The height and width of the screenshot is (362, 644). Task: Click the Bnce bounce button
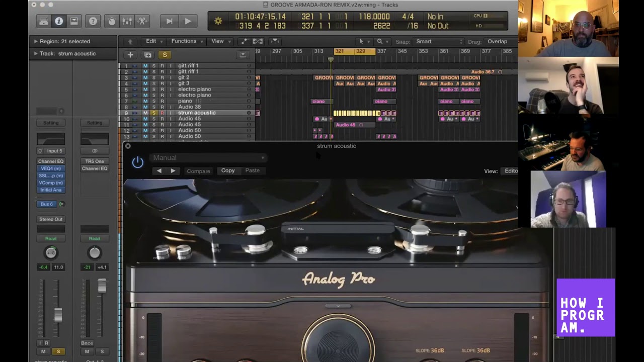tap(87, 343)
